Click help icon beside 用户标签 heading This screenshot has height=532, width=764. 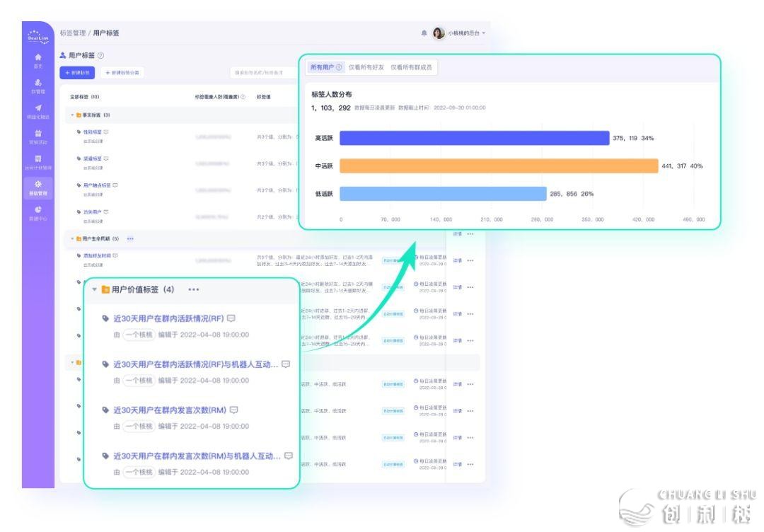(x=101, y=55)
